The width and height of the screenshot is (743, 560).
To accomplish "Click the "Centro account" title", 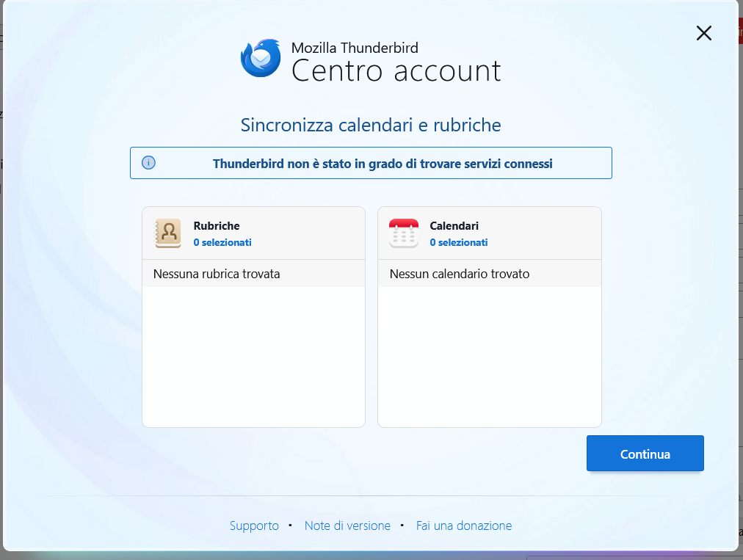I will [x=396, y=71].
